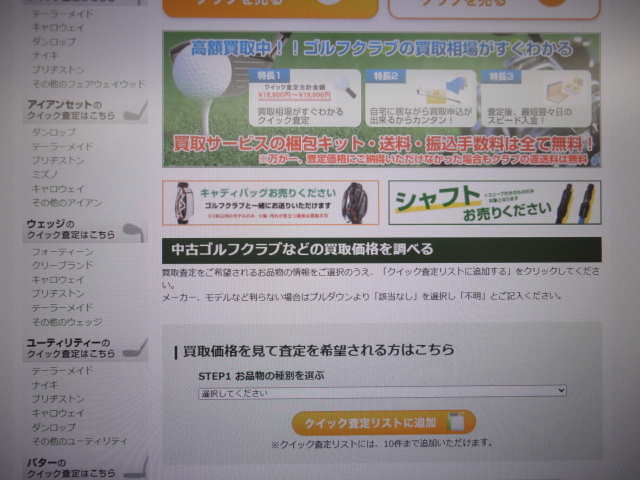The height and width of the screenshot is (480, 640).
Task: Click the putter icon beside パター
Action: [136, 468]
